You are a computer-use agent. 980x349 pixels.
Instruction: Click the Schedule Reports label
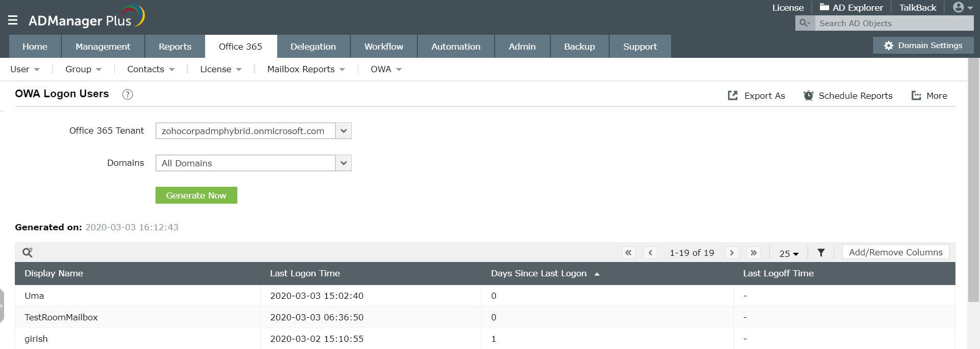(x=855, y=96)
